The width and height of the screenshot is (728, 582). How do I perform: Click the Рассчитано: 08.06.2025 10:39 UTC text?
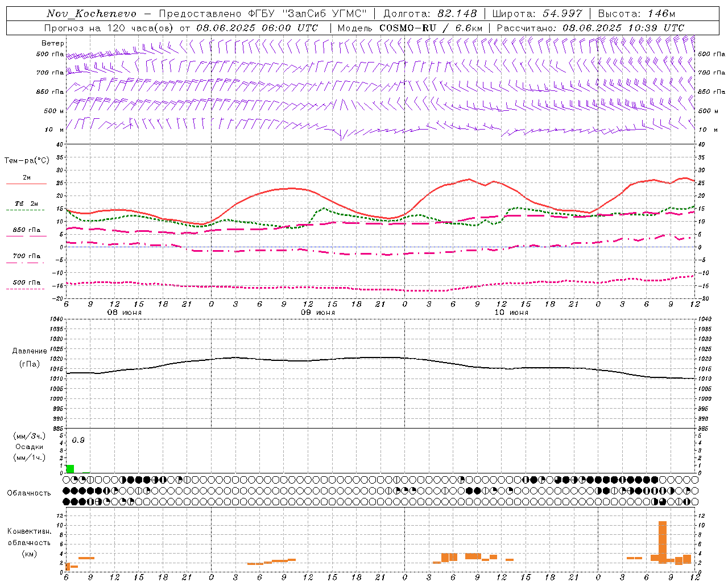[x=590, y=28]
